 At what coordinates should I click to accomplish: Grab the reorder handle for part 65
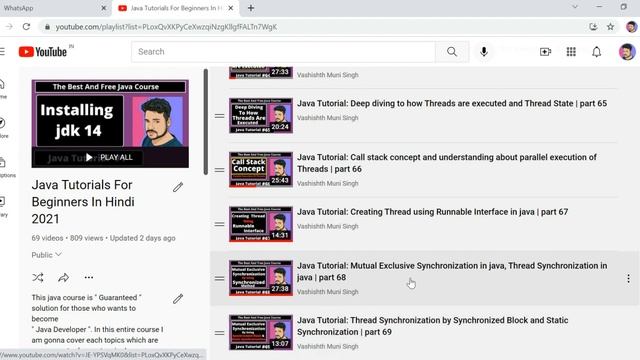220,116
